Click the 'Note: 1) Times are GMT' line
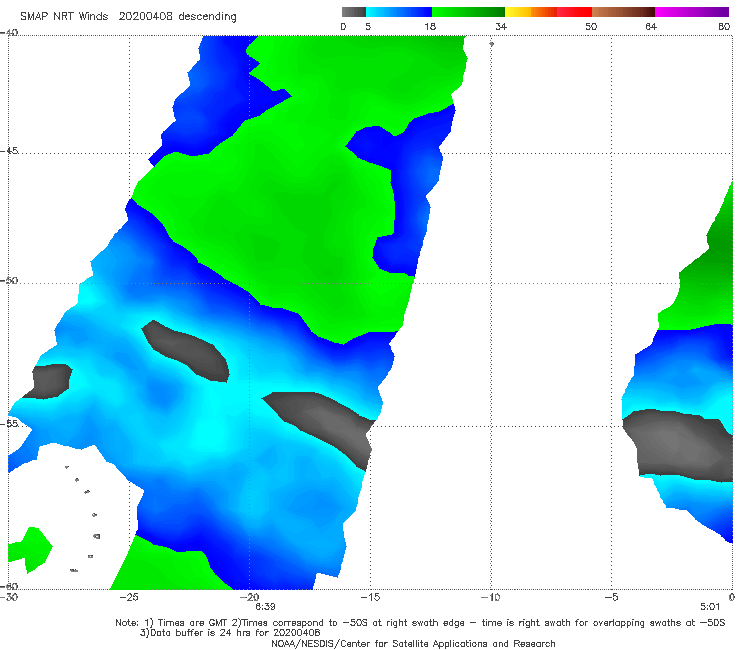Image resolution: width=740 pixels, height=650 pixels. click(420, 623)
